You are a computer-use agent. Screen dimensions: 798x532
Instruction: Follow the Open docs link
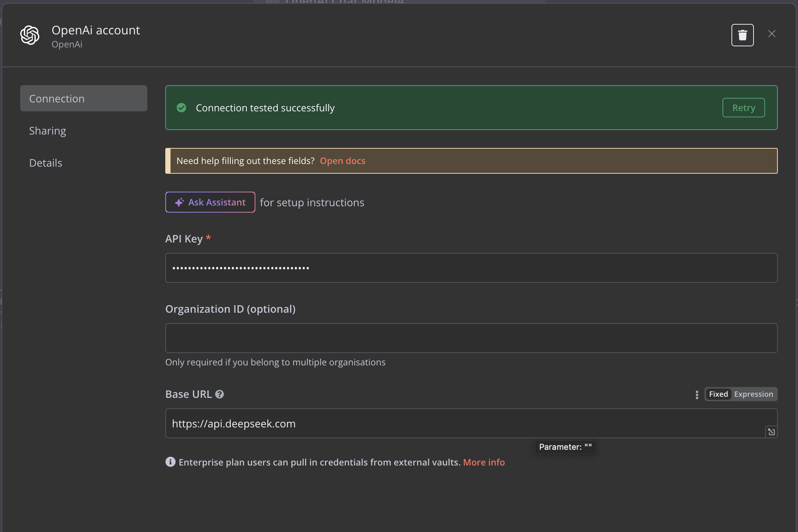343,161
